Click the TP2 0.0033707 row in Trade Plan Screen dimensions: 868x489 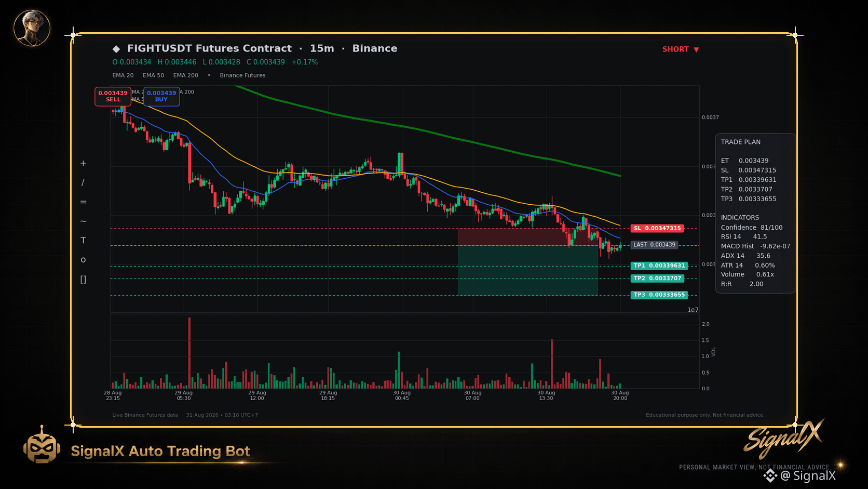747,190
